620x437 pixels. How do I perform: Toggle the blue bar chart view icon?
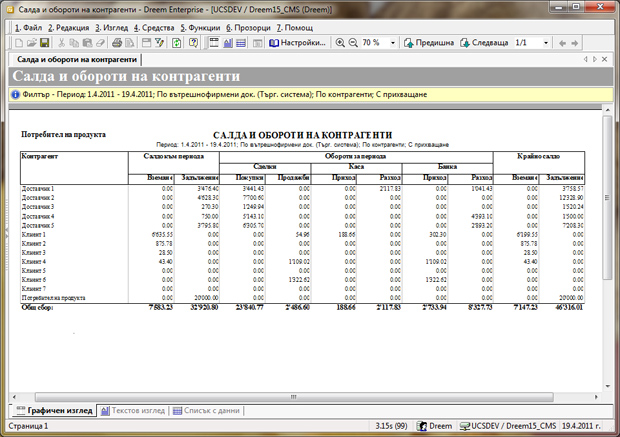pos(227,43)
